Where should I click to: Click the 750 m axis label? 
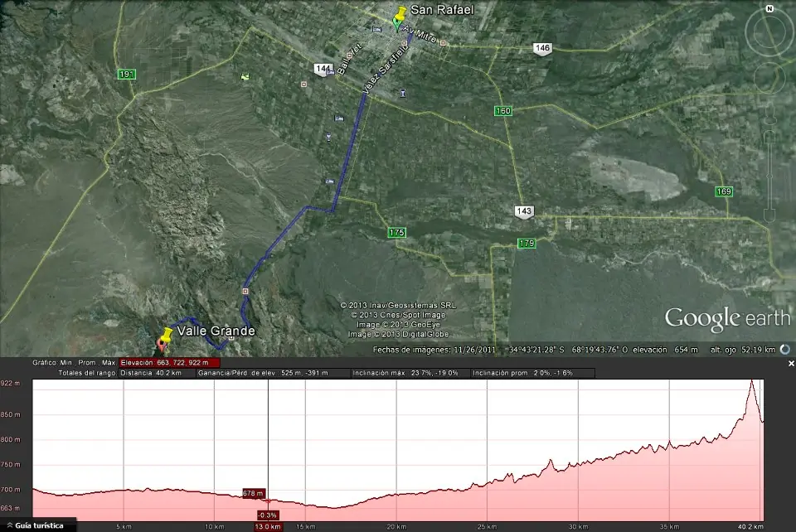click(10, 465)
